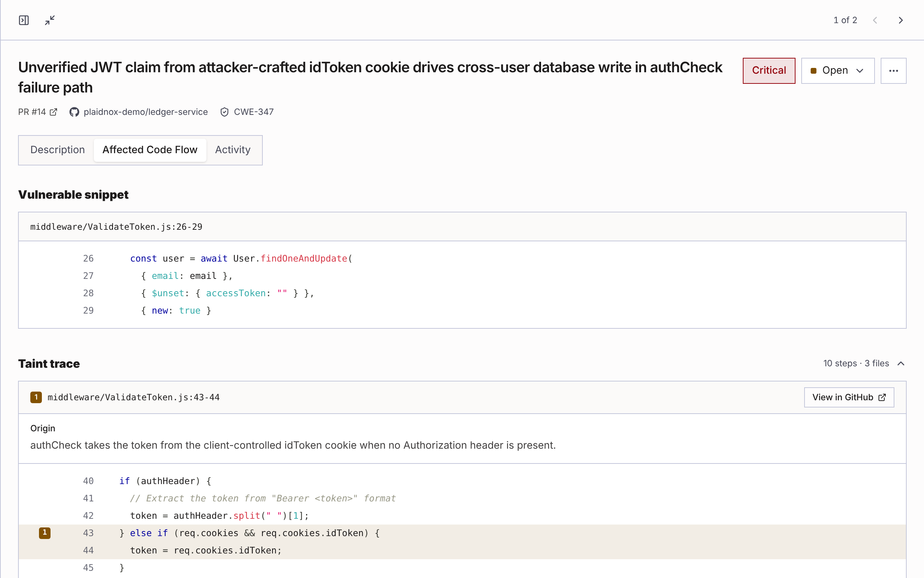Image resolution: width=924 pixels, height=578 pixels.
Task: Click the Vulnerable snippet heading
Action: pyautogui.click(x=73, y=195)
